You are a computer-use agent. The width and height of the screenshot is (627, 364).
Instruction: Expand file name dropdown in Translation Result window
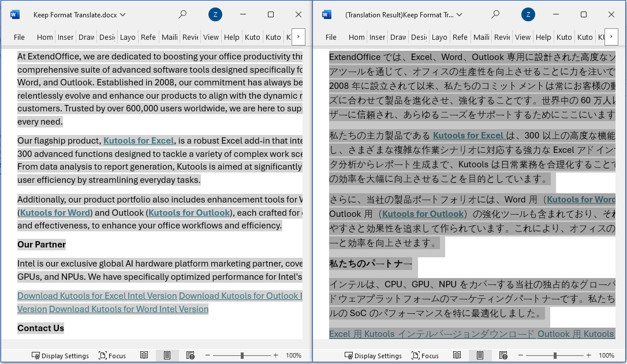(460, 15)
